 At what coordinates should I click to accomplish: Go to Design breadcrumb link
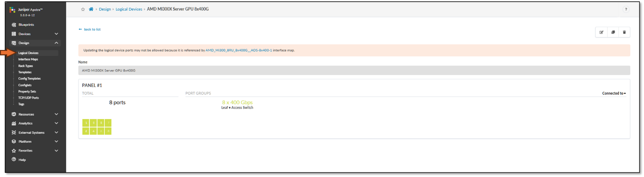coord(105,9)
